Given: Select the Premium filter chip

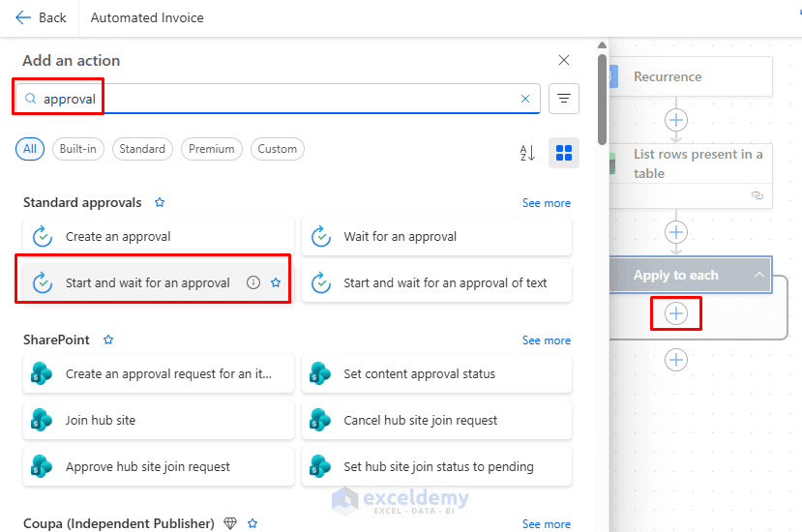Looking at the screenshot, I should coord(211,149).
